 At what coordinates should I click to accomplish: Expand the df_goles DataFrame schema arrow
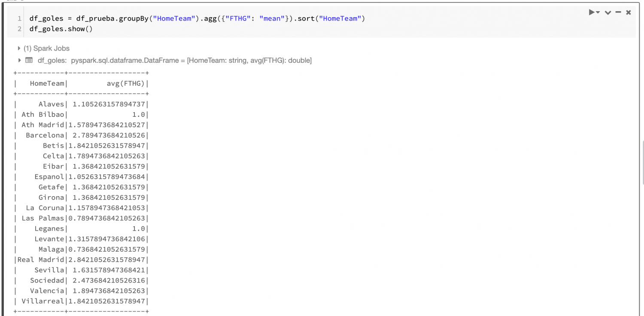pos(19,60)
